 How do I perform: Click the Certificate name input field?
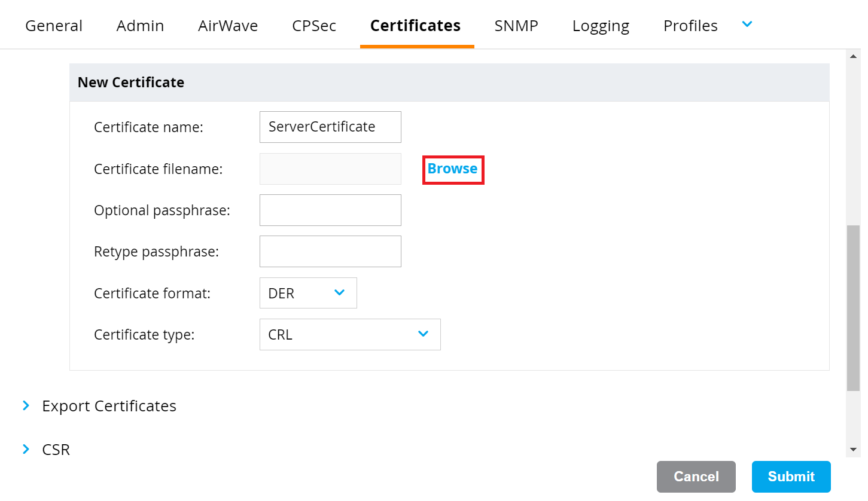(x=330, y=127)
